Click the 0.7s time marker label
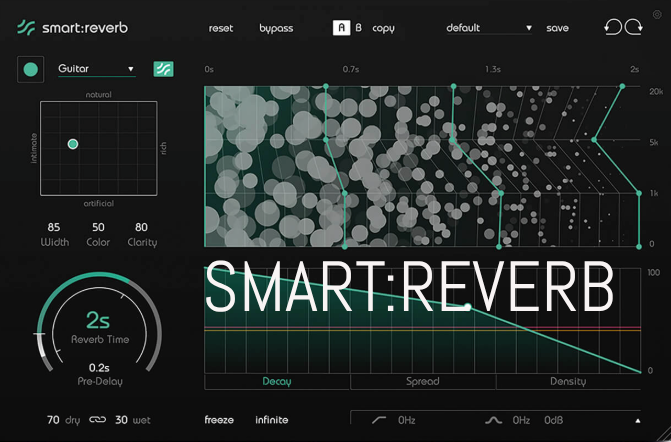The width and height of the screenshot is (671, 442). pos(351,69)
